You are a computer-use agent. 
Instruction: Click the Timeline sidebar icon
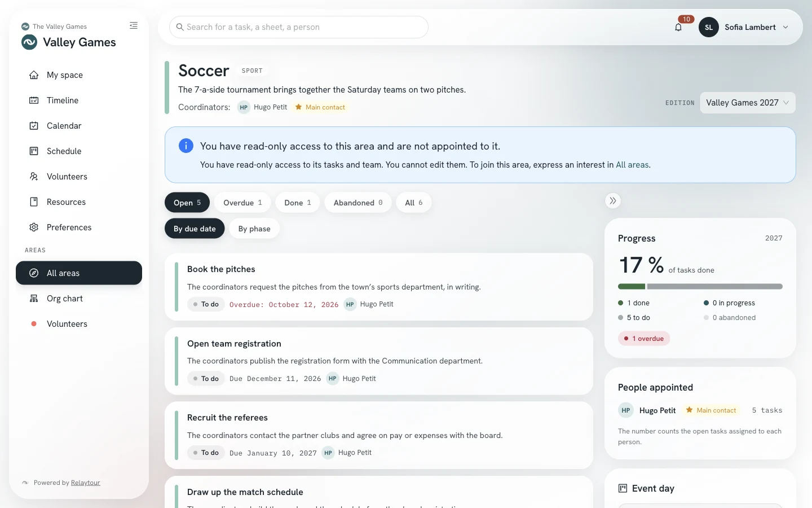[34, 100]
